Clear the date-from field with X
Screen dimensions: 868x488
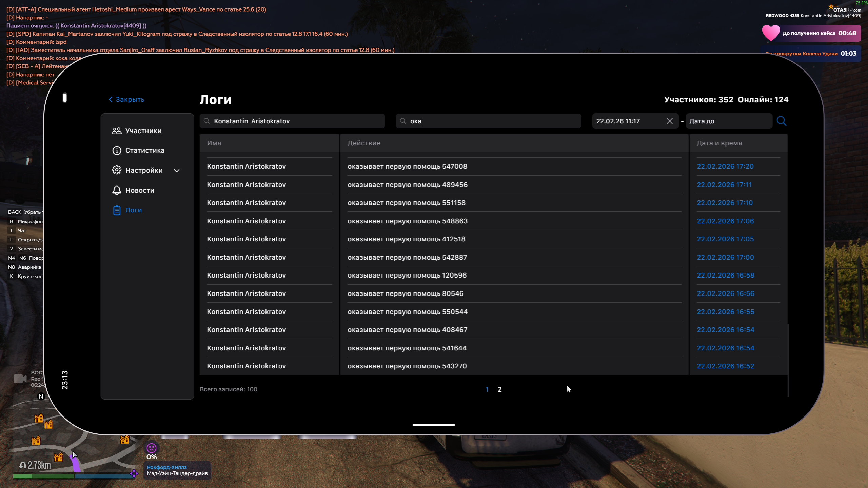tap(669, 121)
